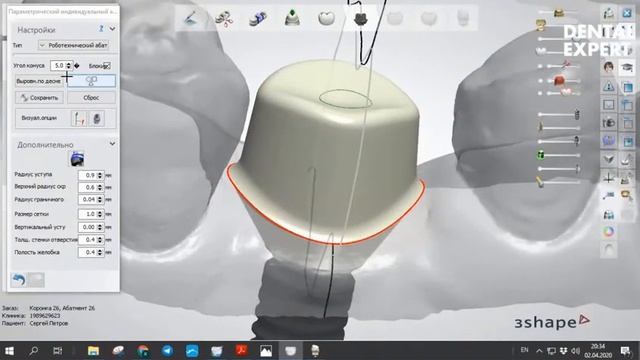Click the camera screenshot icon in right toolbar
Viewport: 640px width, 360px height.
click(609, 122)
